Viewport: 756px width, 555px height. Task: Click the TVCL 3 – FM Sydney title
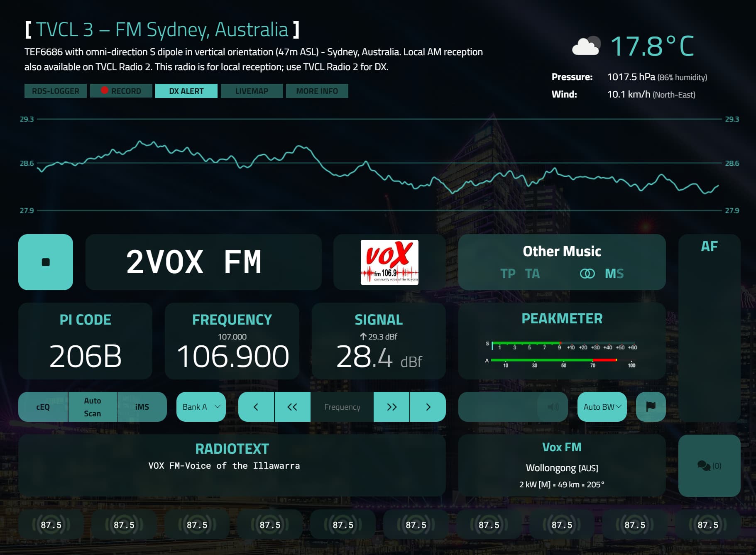click(162, 30)
